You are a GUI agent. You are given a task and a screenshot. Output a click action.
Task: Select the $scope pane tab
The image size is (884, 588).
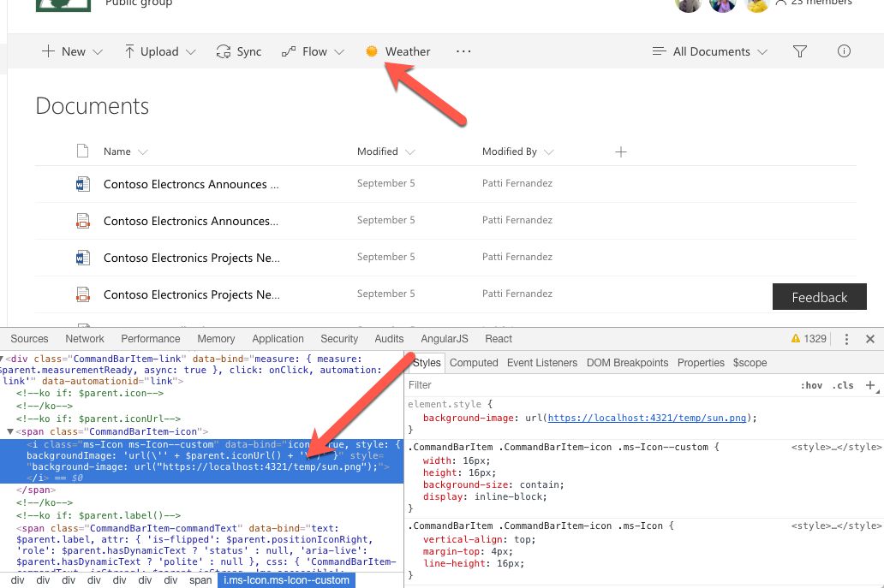coord(750,363)
